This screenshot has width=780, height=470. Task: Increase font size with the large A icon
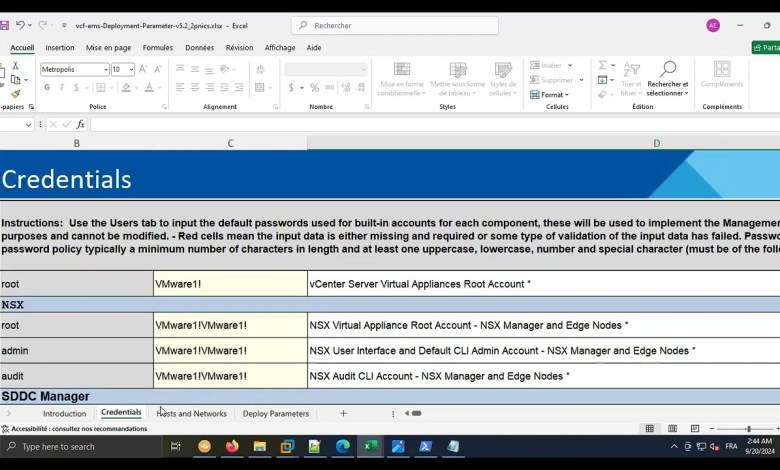click(x=143, y=69)
